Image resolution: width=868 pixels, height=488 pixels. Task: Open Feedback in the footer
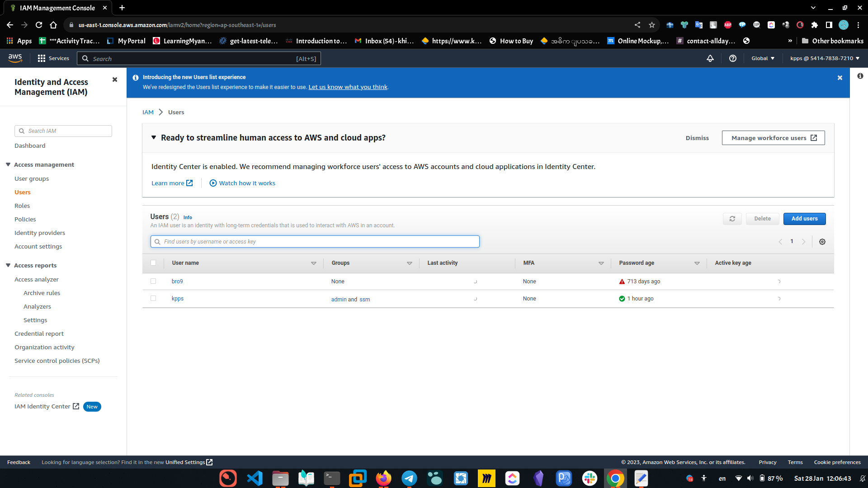point(19,462)
